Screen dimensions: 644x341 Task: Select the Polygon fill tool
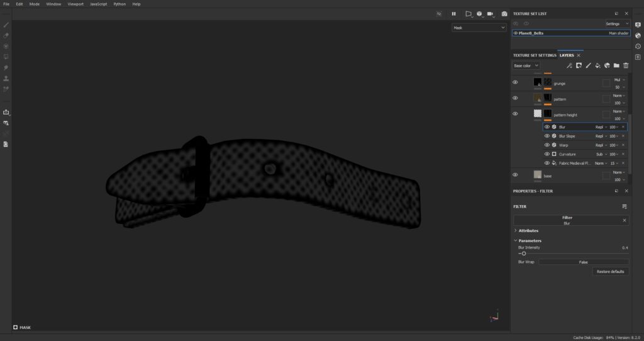(6, 57)
